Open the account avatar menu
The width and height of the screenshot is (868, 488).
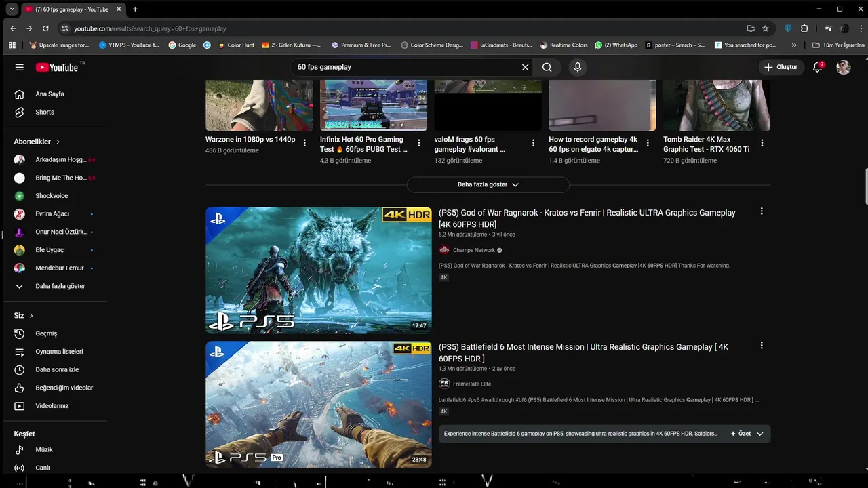coord(844,67)
